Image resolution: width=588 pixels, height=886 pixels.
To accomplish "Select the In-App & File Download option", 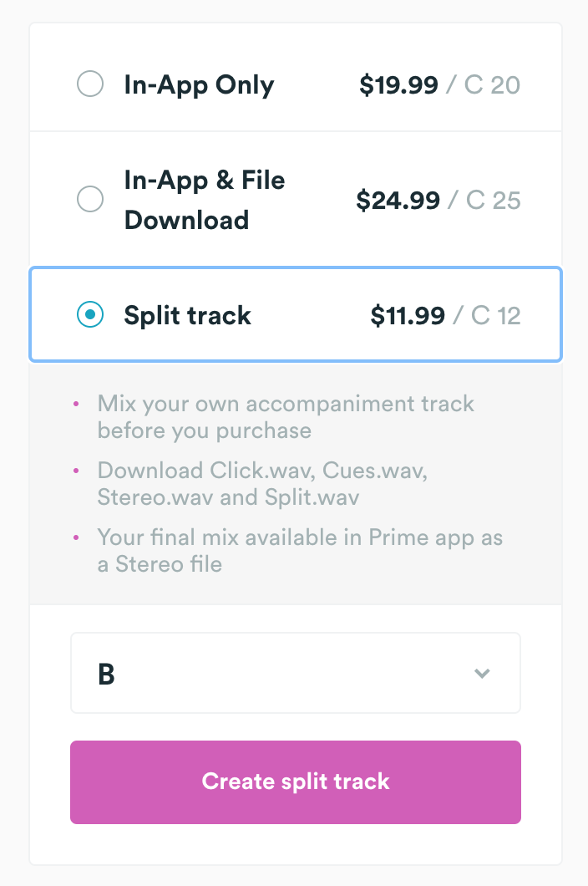I will click(90, 199).
